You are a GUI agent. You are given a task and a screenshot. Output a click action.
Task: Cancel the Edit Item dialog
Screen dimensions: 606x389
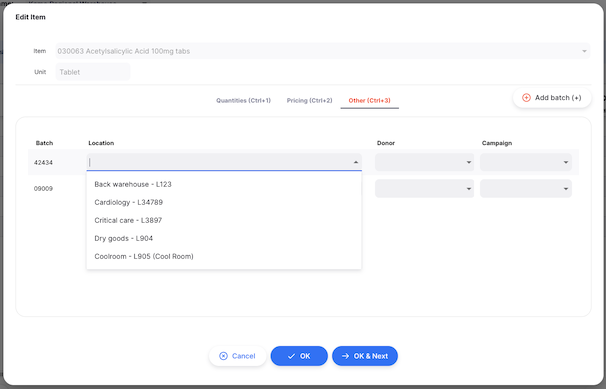tap(237, 356)
